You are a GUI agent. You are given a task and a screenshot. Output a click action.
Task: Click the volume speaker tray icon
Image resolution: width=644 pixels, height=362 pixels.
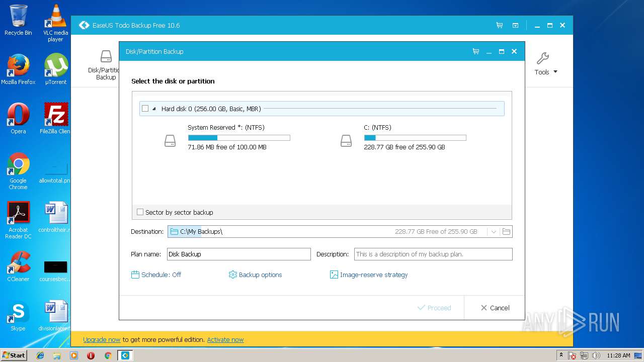(x=596, y=355)
